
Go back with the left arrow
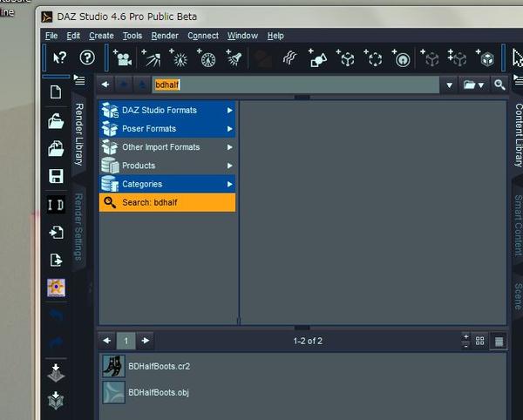tap(105, 85)
